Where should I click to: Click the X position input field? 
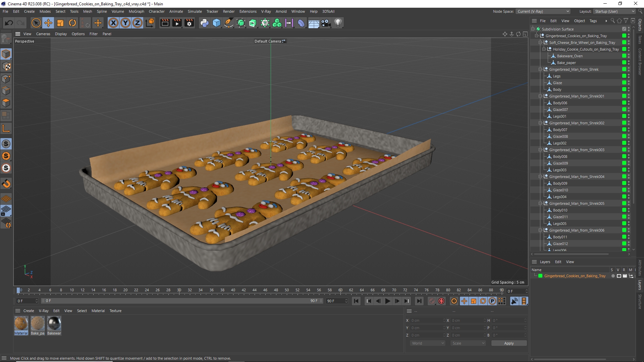[427, 320]
